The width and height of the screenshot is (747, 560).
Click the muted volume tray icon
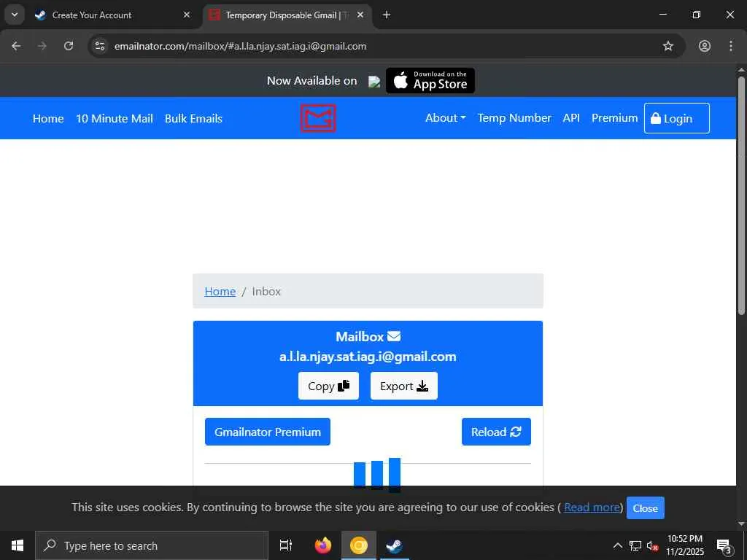pyautogui.click(x=652, y=545)
